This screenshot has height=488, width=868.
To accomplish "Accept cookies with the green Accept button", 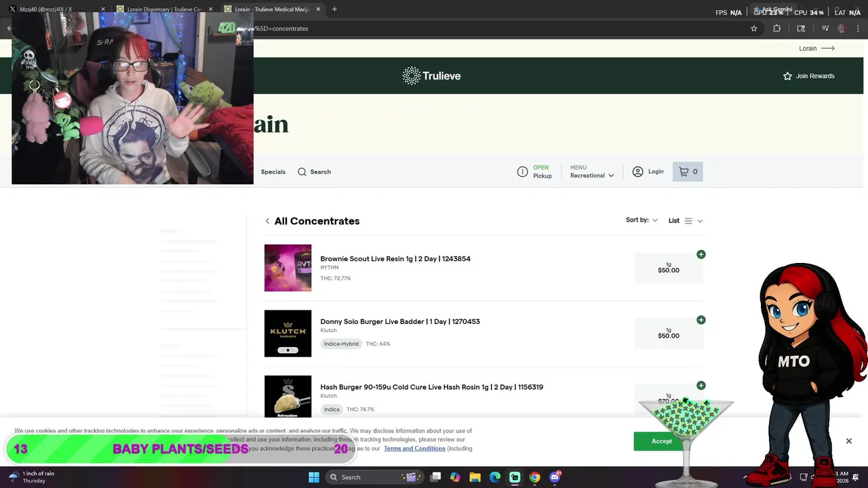I will click(x=661, y=441).
